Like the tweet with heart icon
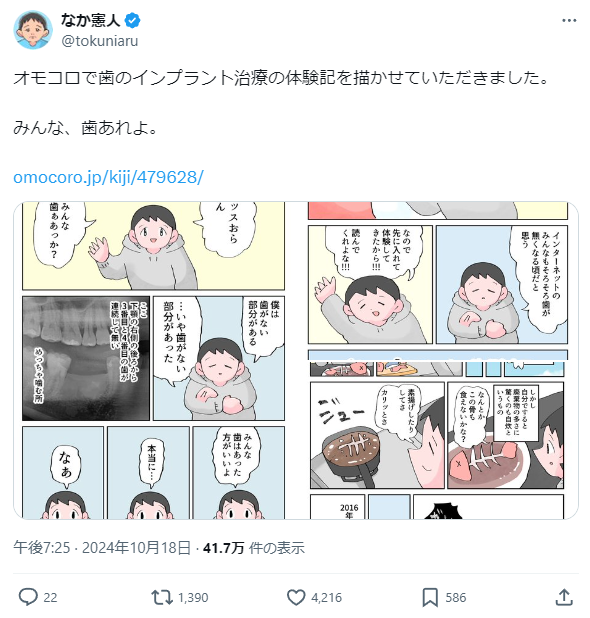 [x=296, y=597]
